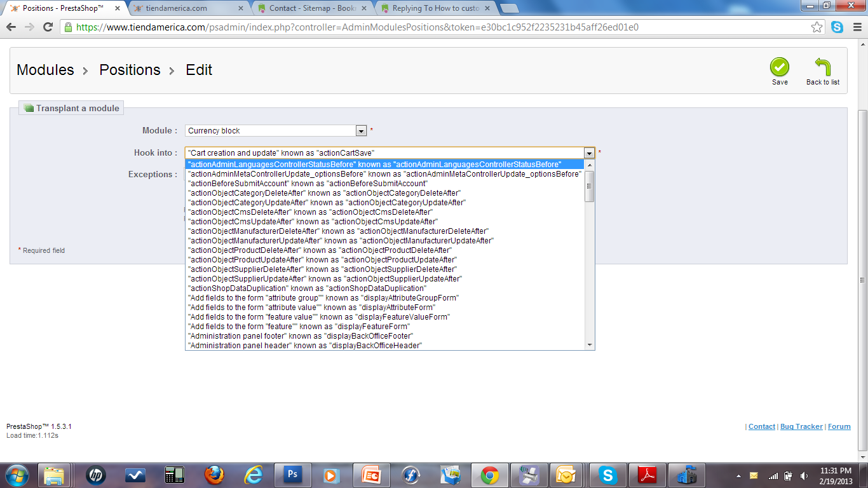Click the Modules breadcrumb link

pyautogui.click(x=45, y=70)
